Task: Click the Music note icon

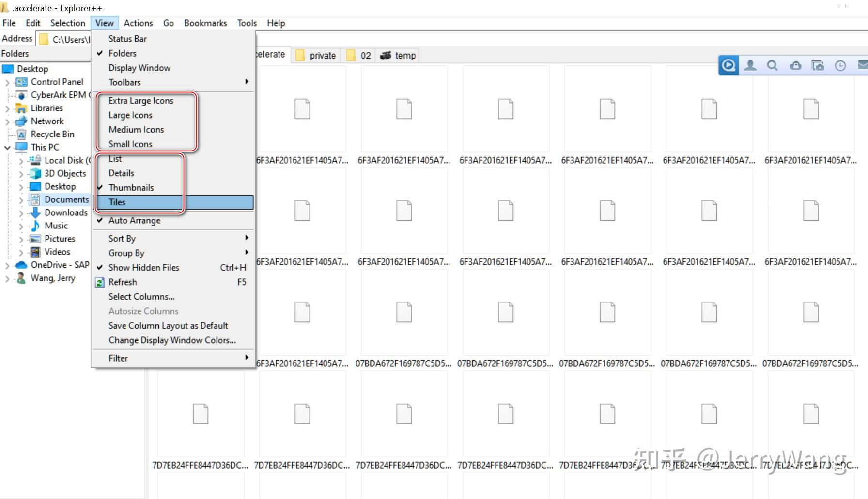Action: point(35,226)
